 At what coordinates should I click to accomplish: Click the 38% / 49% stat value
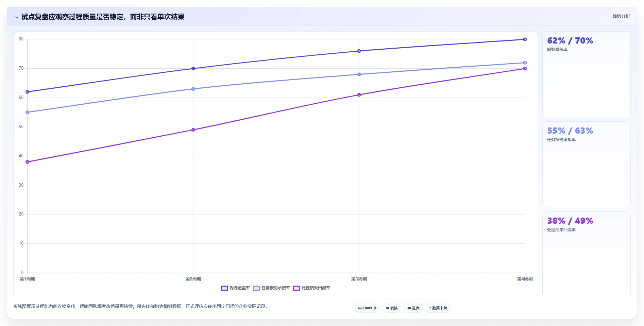(570, 221)
